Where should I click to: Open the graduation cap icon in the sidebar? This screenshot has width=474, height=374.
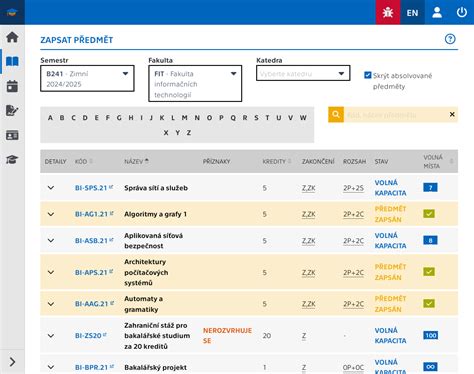pos(12,159)
